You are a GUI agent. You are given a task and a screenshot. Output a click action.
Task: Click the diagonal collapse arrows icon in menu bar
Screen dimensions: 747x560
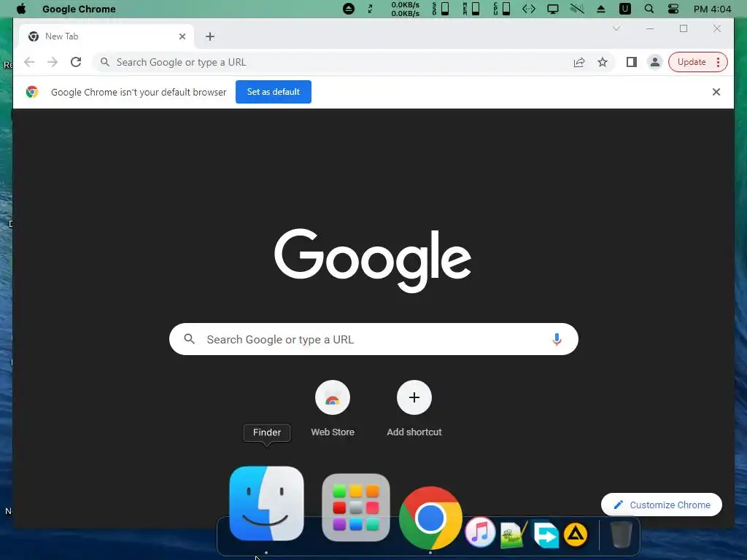click(370, 9)
